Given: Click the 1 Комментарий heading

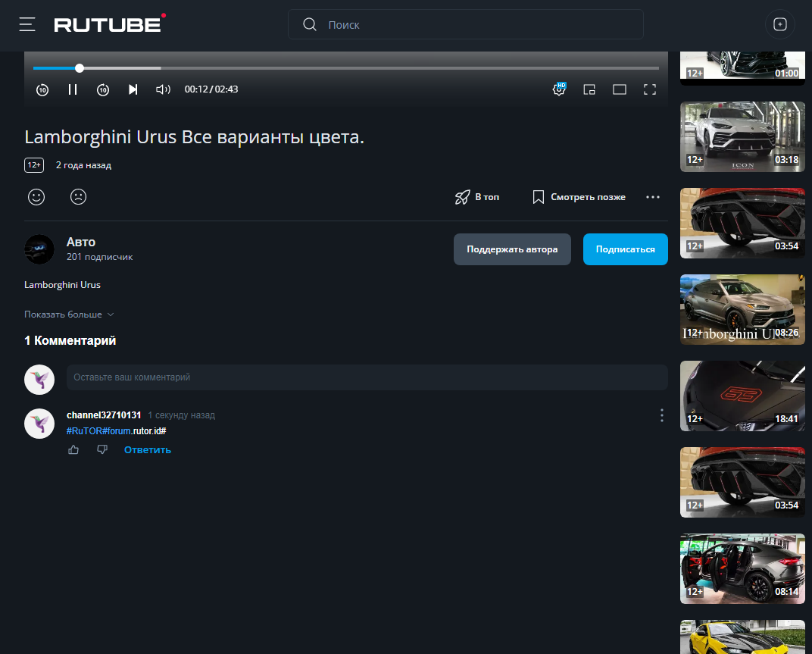Looking at the screenshot, I should pyautogui.click(x=70, y=341).
